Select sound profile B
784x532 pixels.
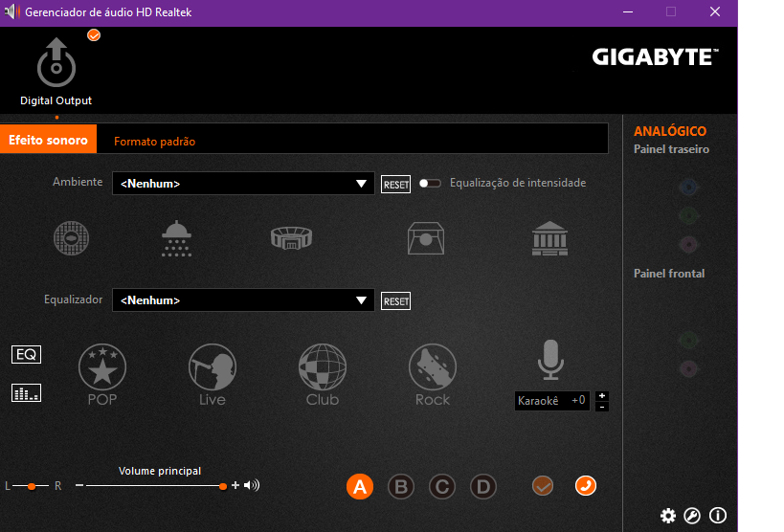coord(401,486)
